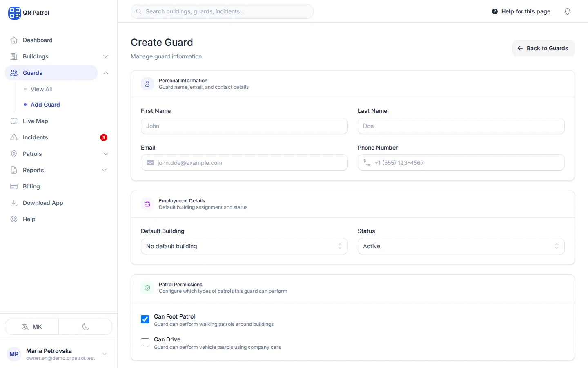Open the Guards sidebar item

point(51,73)
